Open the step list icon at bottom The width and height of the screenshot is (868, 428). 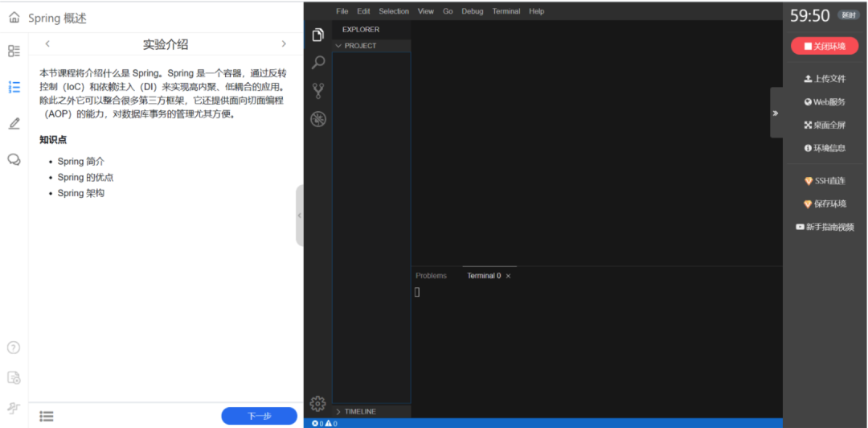[47, 416]
